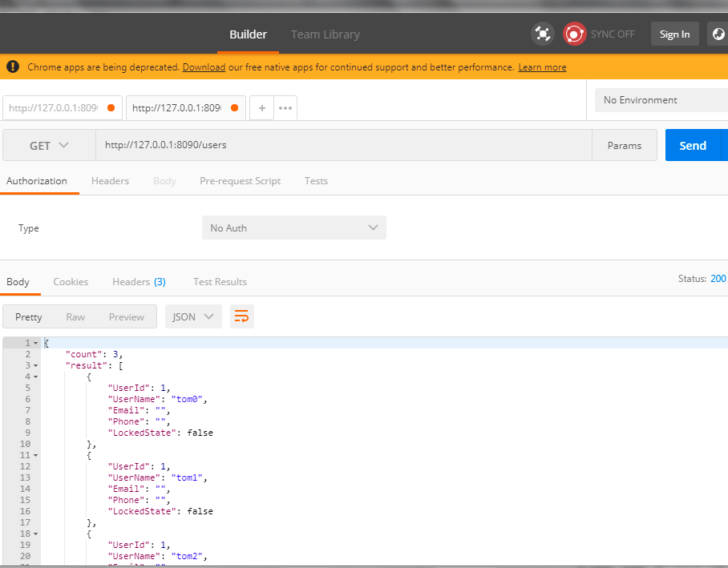Viewport: 728px width, 568px height.
Task: Switch to the Team Library tab
Action: (x=325, y=34)
